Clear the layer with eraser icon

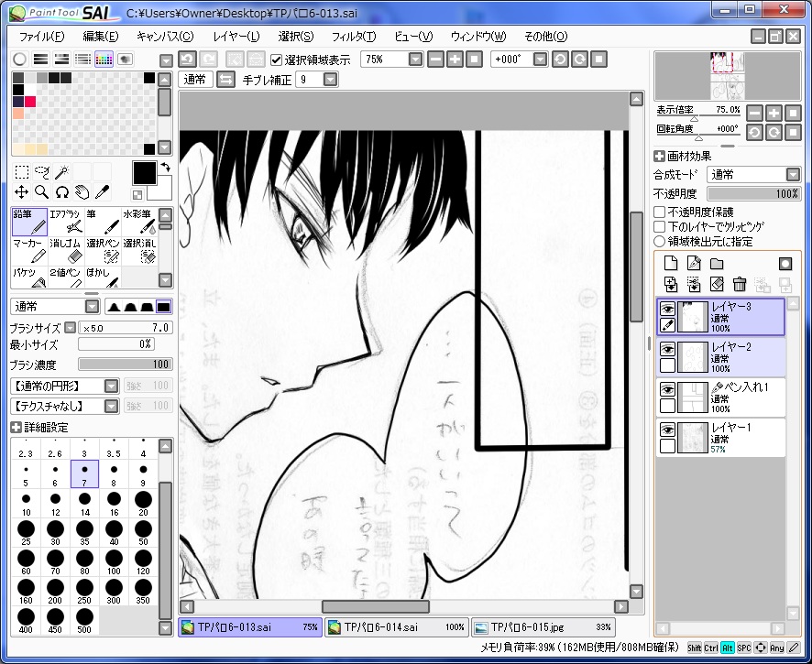pos(717,284)
